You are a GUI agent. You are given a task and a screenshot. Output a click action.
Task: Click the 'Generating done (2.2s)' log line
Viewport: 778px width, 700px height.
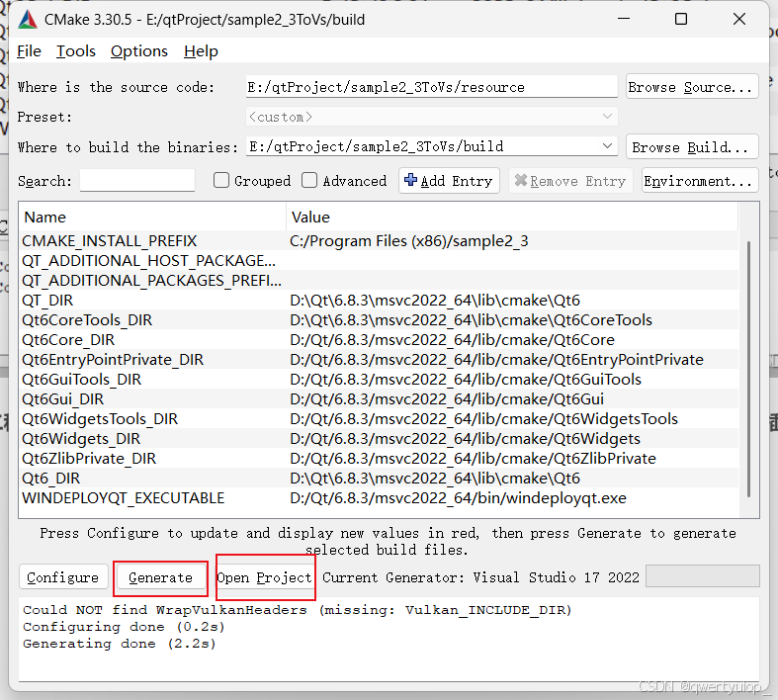pos(119,644)
